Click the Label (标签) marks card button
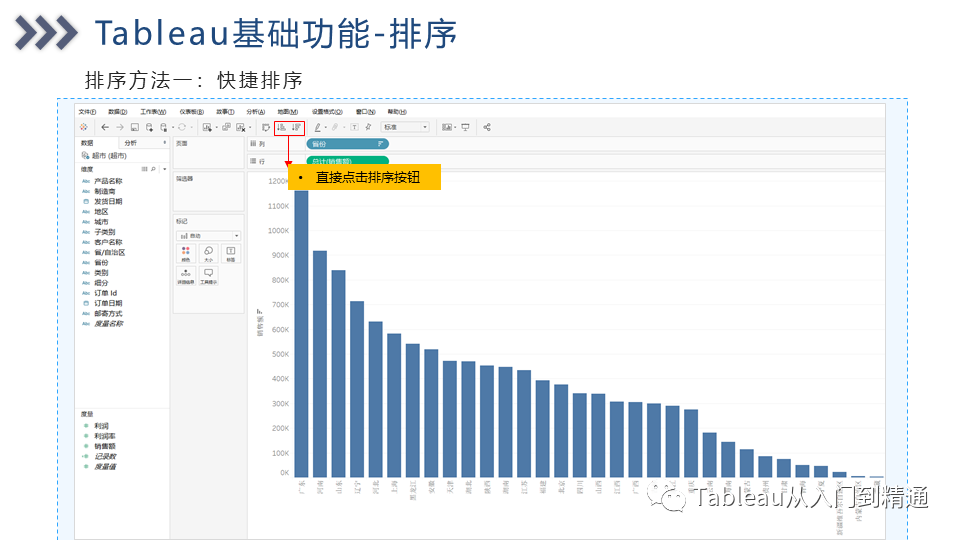Image resolution: width=960 pixels, height=540 pixels. (x=231, y=253)
